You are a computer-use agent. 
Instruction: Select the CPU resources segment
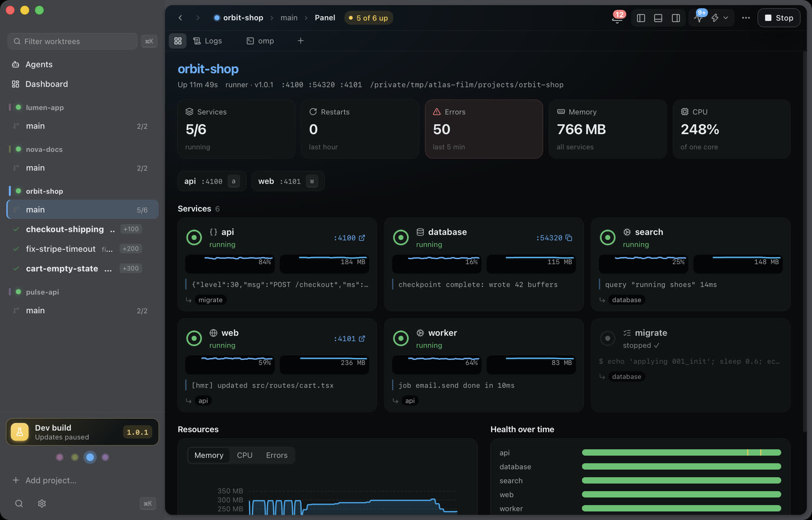pyautogui.click(x=244, y=455)
